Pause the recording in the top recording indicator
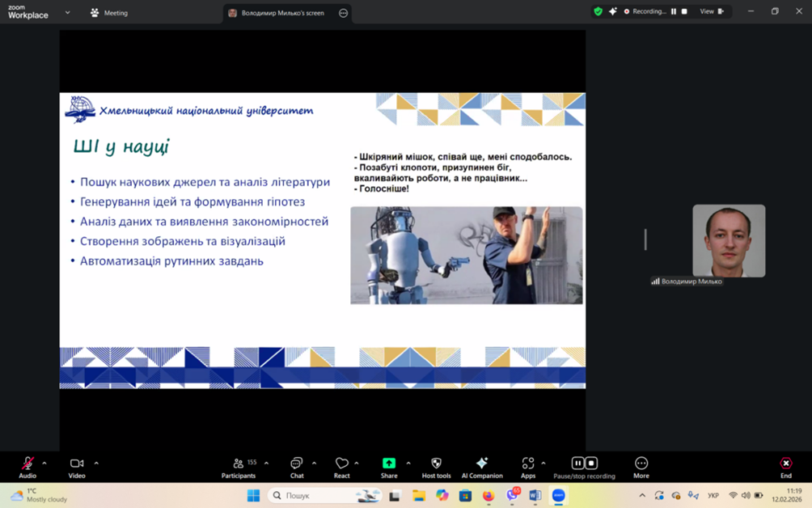Image resolution: width=812 pixels, height=508 pixels. [x=674, y=11]
